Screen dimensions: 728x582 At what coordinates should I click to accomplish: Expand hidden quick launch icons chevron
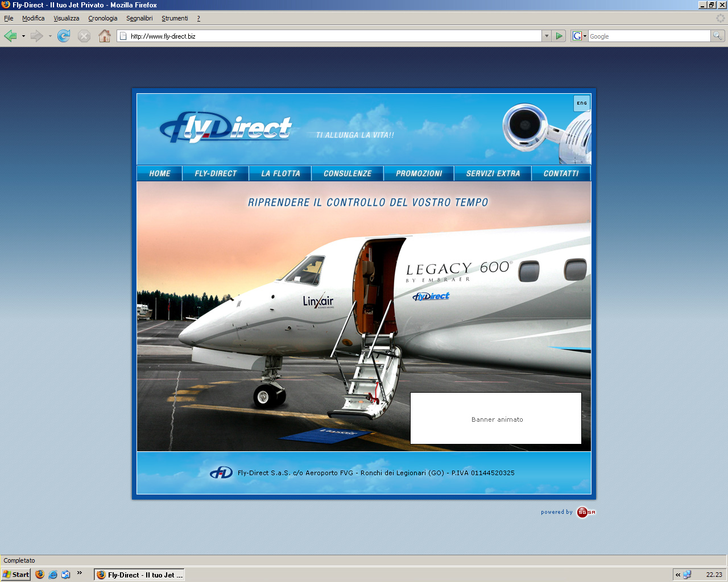click(80, 573)
